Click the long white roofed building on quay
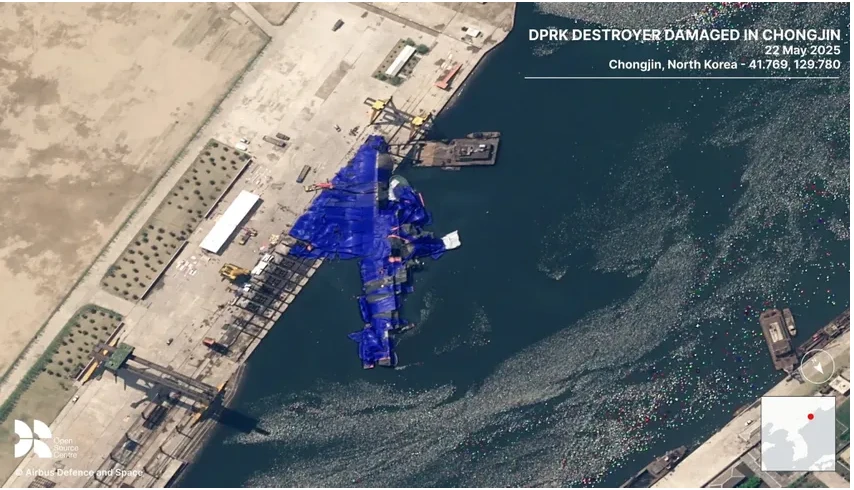Screen dimensions: 854x490 [x=229, y=221]
